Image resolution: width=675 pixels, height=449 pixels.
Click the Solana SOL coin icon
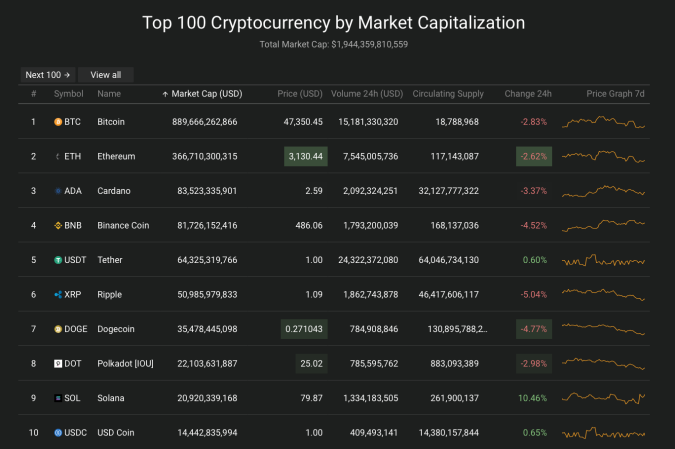pos(58,398)
